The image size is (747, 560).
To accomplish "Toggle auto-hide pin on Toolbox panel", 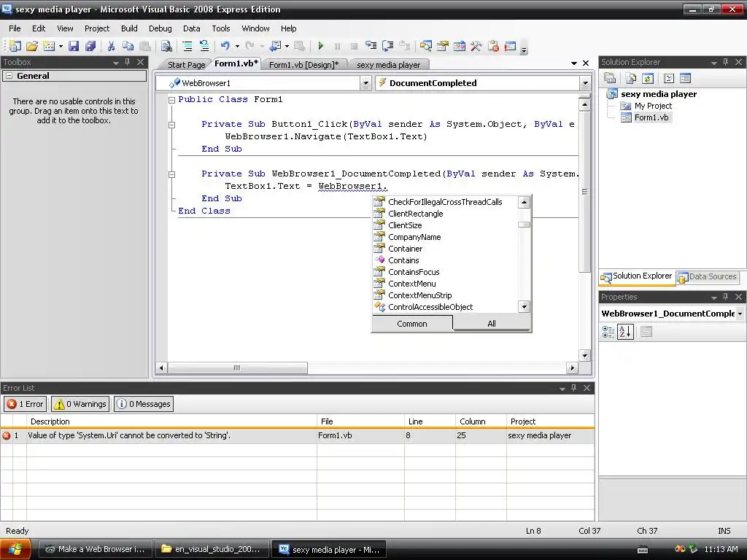I will point(128,62).
